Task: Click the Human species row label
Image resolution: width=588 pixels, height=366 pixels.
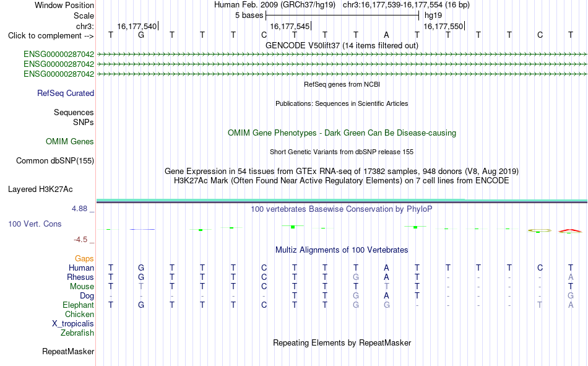Action: pyautogui.click(x=81, y=268)
